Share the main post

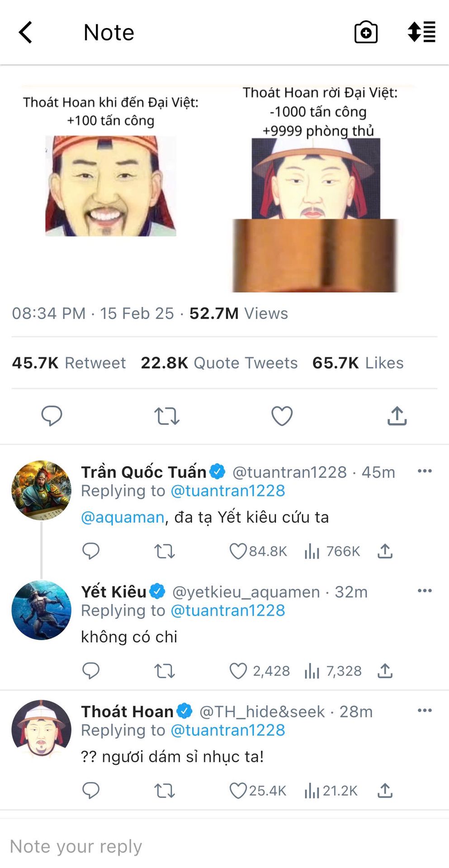click(397, 416)
